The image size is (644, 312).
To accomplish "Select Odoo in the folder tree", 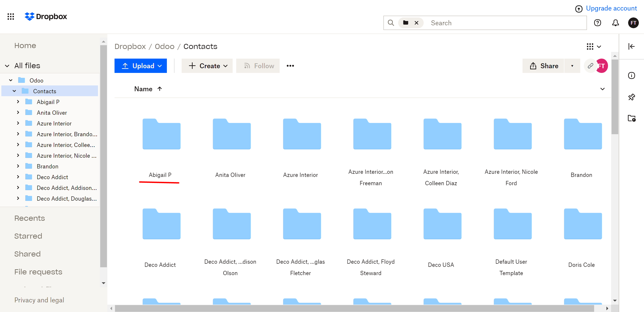I will pos(36,80).
